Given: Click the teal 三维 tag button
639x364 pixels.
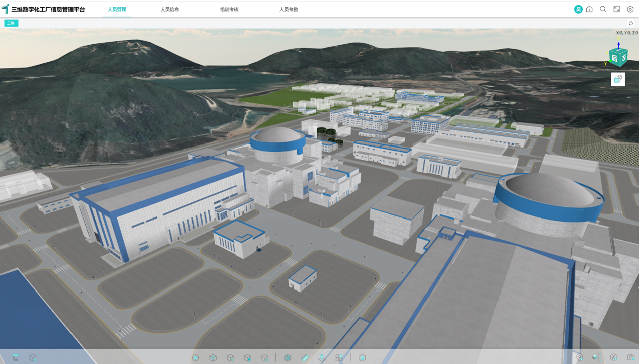Looking at the screenshot, I should pyautogui.click(x=11, y=23).
